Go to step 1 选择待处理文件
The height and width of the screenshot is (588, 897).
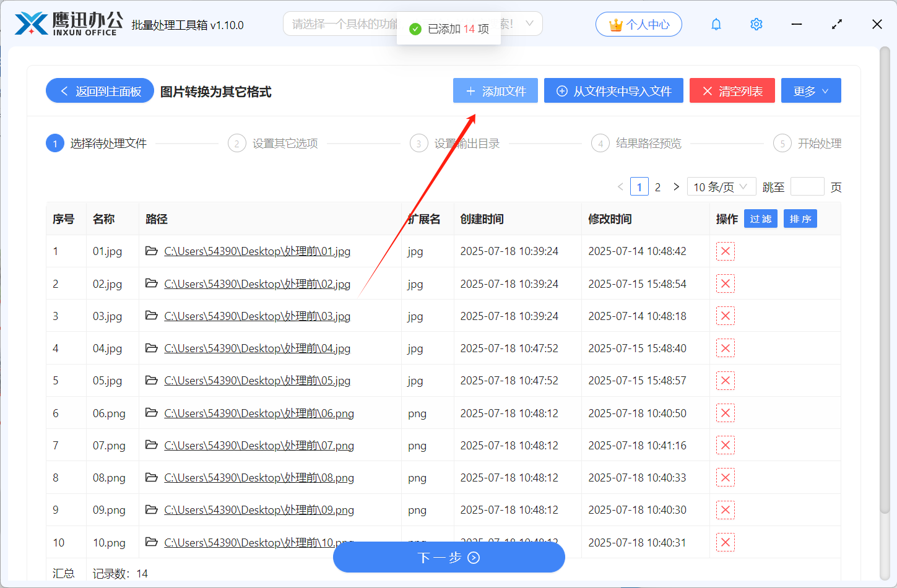[x=97, y=144]
